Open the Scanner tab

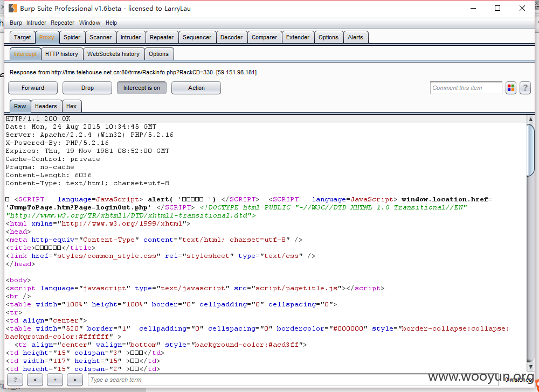point(100,37)
